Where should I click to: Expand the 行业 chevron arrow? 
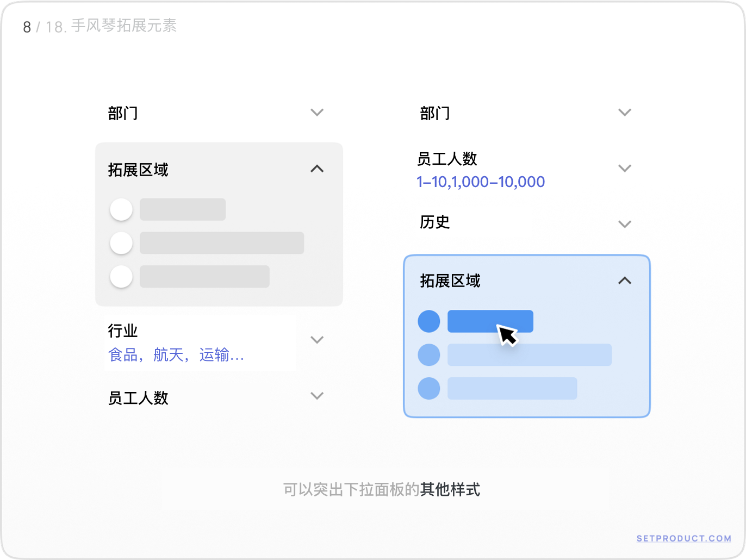[317, 340]
